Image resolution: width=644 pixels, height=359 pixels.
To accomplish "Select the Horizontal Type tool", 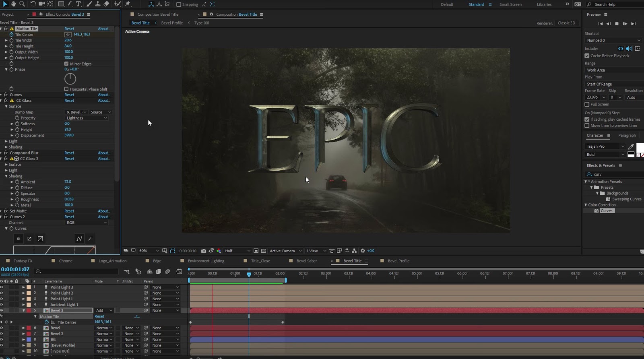I will click(78, 4).
